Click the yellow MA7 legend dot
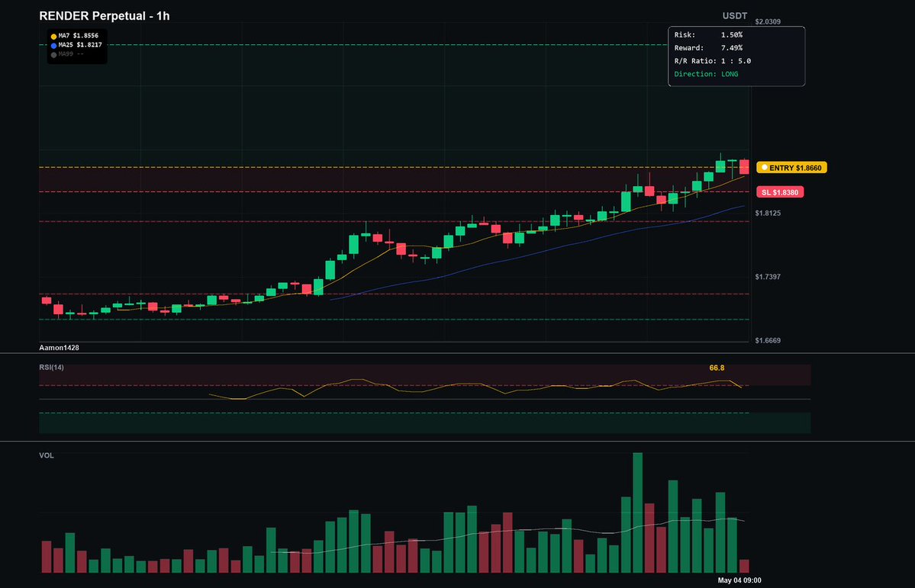The height and width of the screenshot is (588, 915). tap(53, 36)
